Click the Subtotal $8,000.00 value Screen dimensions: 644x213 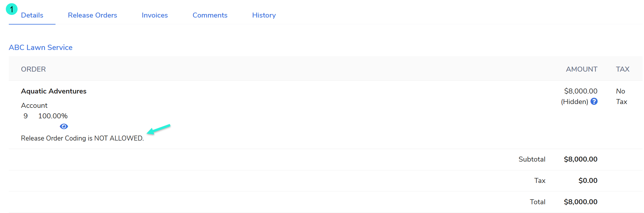pyautogui.click(x=580, y=159)
